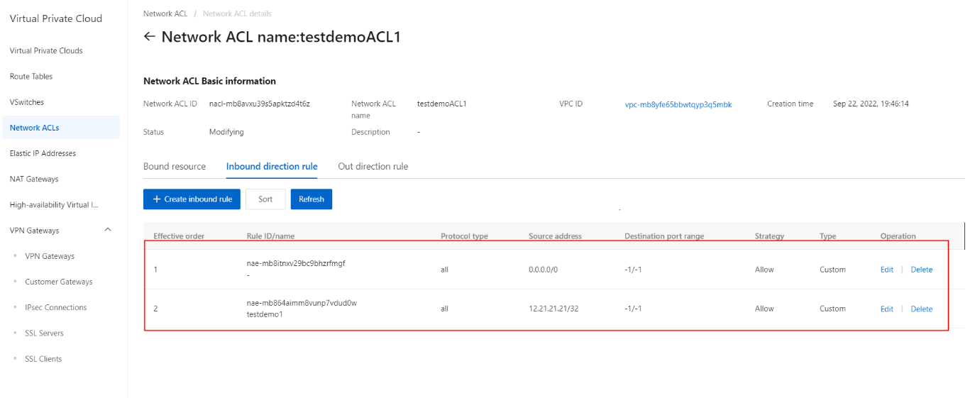Open Route Tables in the sidebar

[31, 77]
